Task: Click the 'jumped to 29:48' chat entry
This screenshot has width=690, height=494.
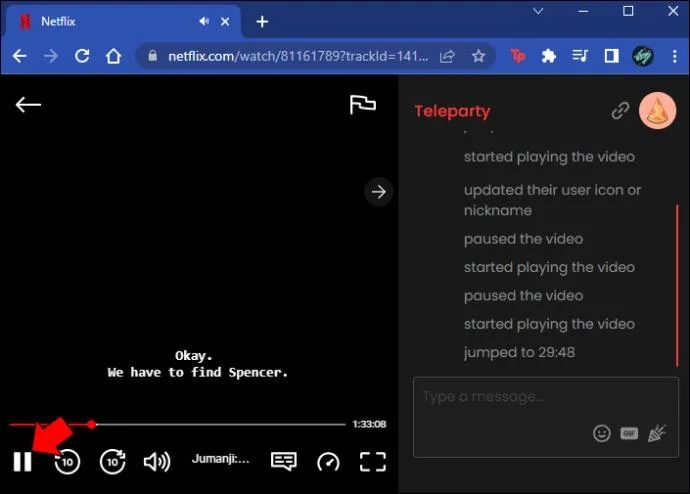Action: 519,352
